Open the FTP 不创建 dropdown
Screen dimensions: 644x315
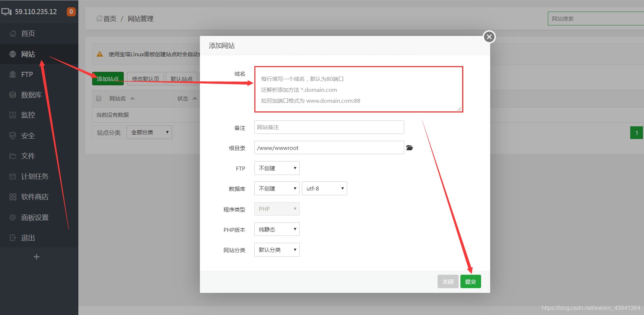(277, 168)
